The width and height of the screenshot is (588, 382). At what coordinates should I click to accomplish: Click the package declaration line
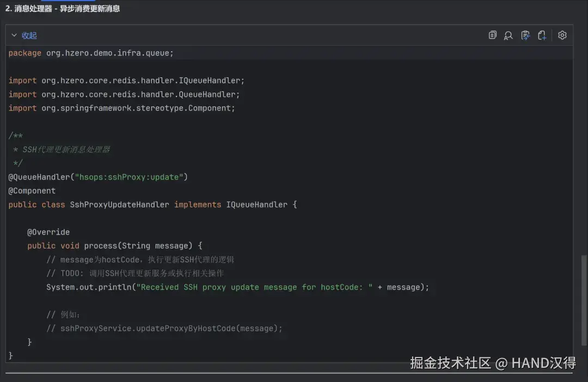(91, 53)
